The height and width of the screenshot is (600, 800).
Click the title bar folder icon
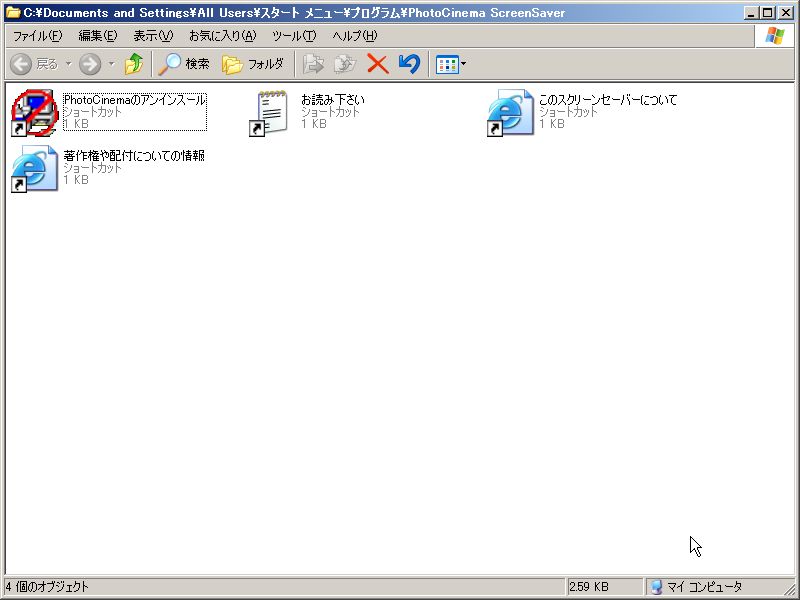click(13, 12)
